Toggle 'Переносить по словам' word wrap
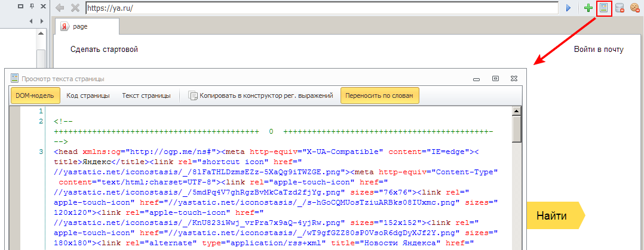The height and width of the screenshot is (250, 644). coord(380,95)
